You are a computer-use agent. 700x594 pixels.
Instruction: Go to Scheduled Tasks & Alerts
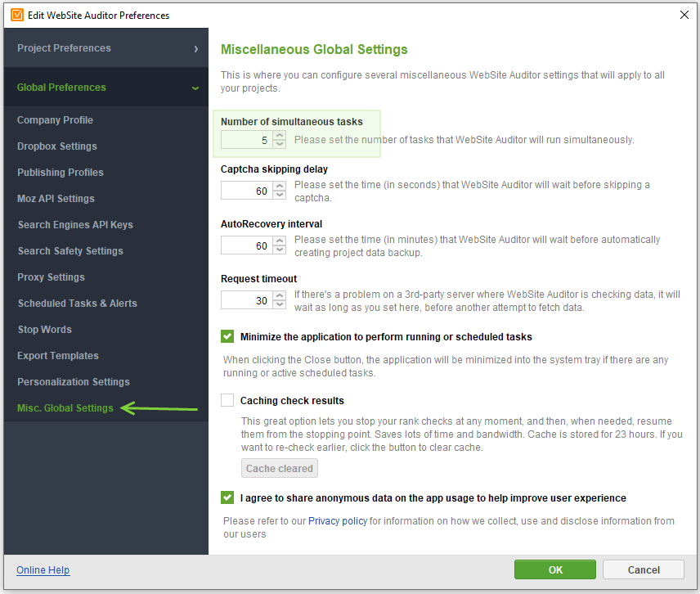pos(78,304)
